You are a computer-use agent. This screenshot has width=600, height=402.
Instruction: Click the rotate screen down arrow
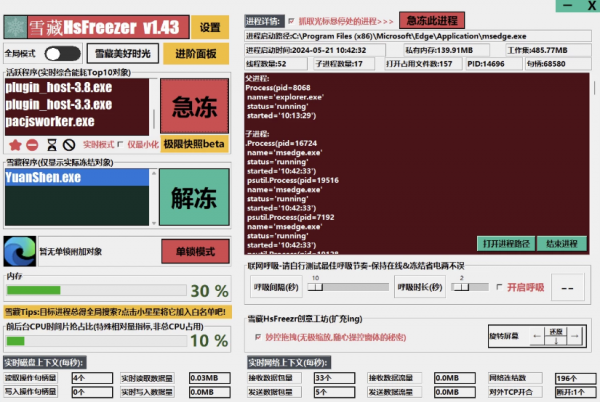pos(556,340)
